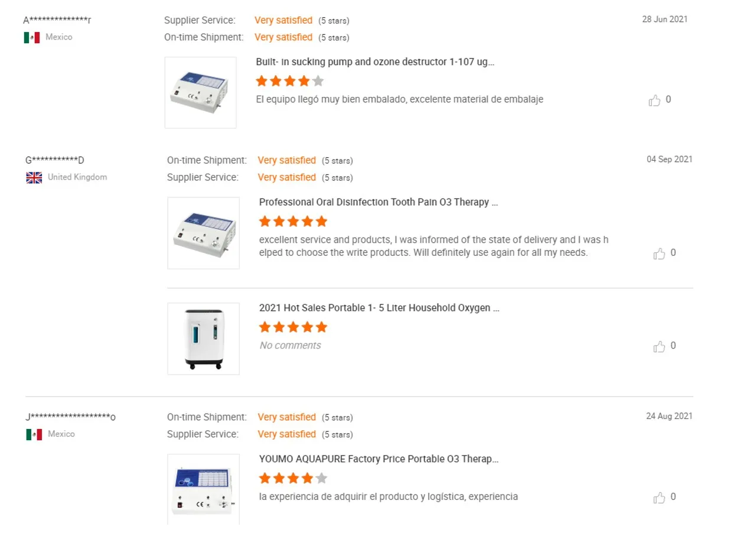Select the grey star on the YOUMO AQUAPURE rating
The width and height of the screenshot is (756, 559).
click(321, 478)
